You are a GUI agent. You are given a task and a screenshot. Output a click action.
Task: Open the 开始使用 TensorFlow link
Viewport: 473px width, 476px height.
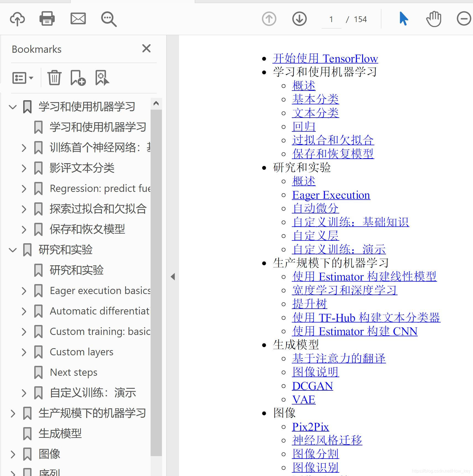point(325,59)
